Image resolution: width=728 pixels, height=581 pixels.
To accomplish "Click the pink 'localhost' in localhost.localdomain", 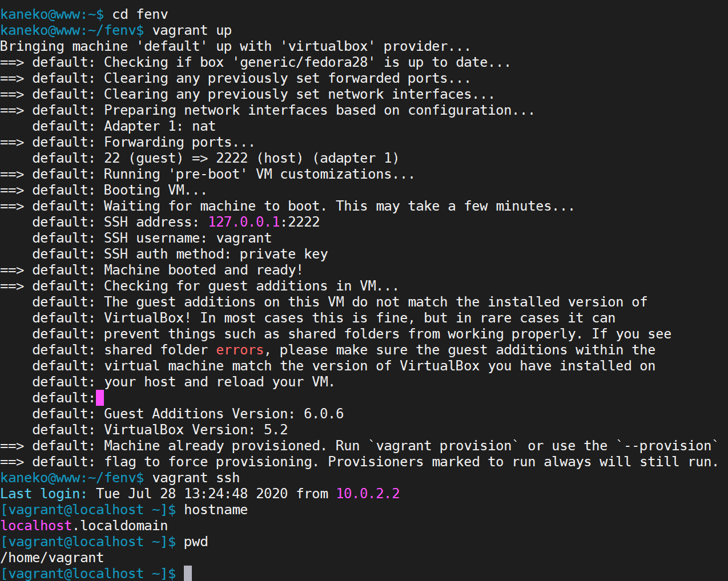I will [x=37, y=526].
